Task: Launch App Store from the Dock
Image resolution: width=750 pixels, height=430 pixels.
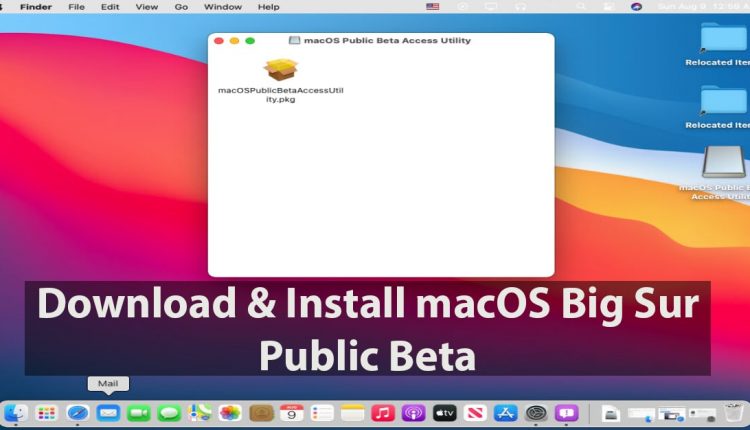Action: [506, 413]
